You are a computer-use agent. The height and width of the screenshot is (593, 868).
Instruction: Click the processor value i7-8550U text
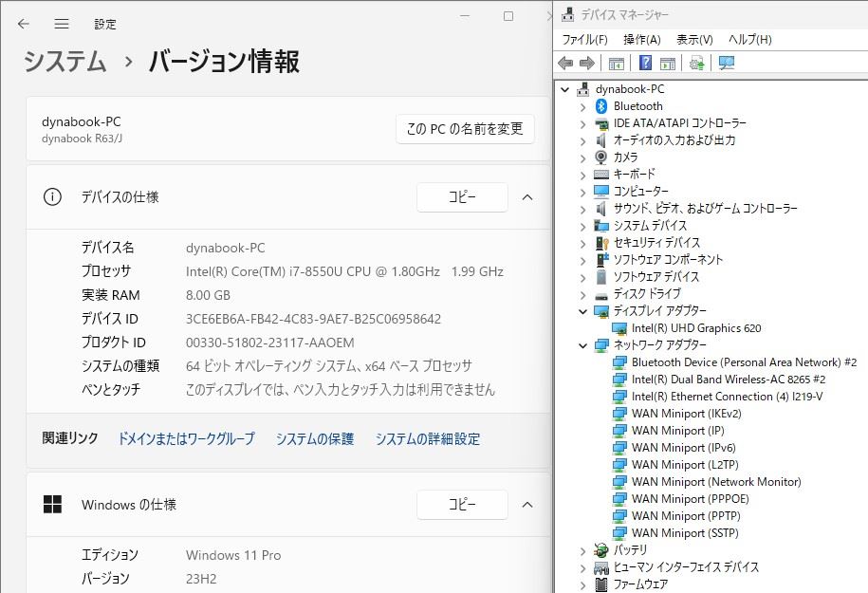pyautogui.click(x=345, y=272)
